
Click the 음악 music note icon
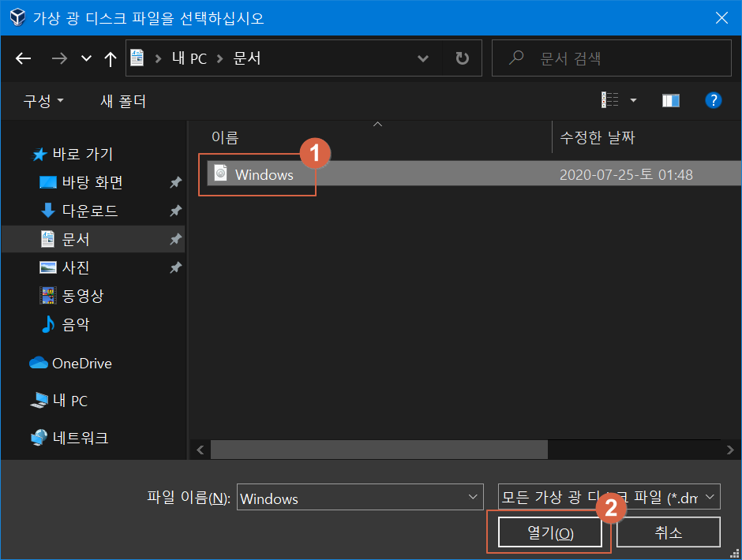[48, 324]
